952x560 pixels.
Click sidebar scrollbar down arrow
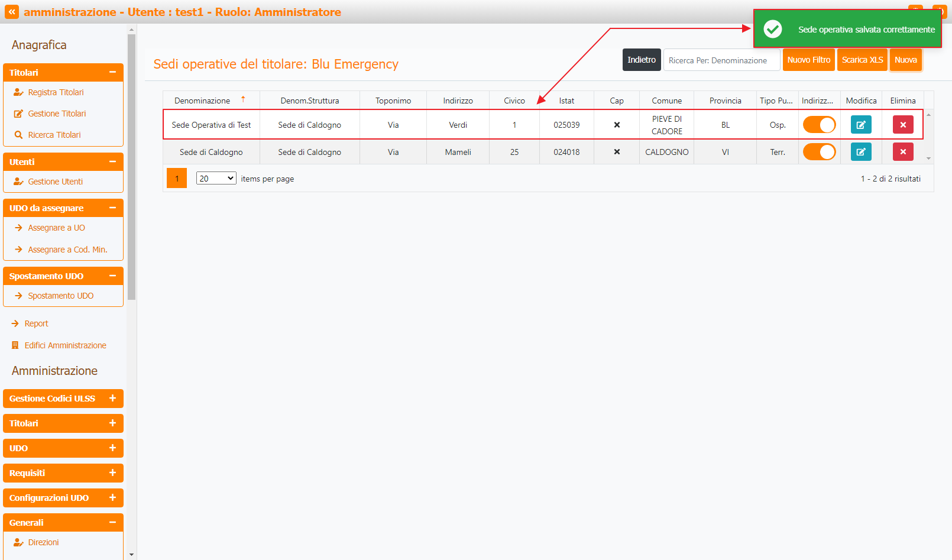point(131,555)
